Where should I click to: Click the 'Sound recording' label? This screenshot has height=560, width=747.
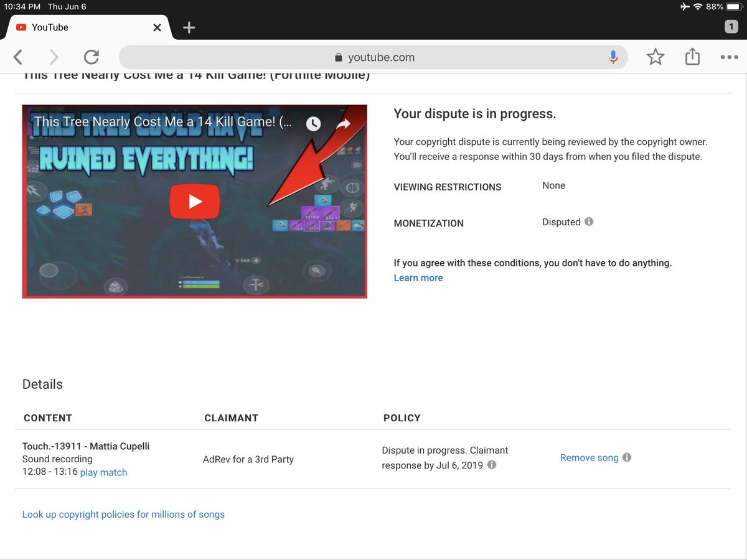[x=57, y=459]
